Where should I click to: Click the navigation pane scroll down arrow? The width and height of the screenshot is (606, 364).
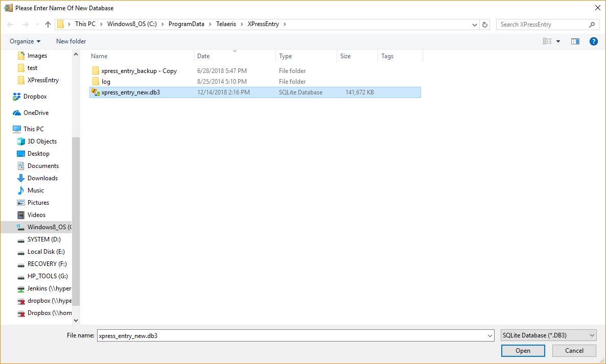click(76, 321)
